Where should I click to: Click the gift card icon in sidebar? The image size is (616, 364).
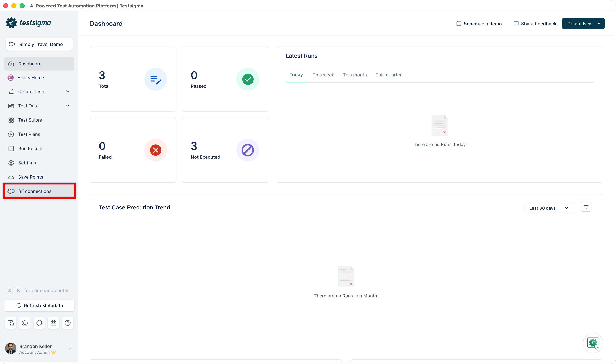53,323
